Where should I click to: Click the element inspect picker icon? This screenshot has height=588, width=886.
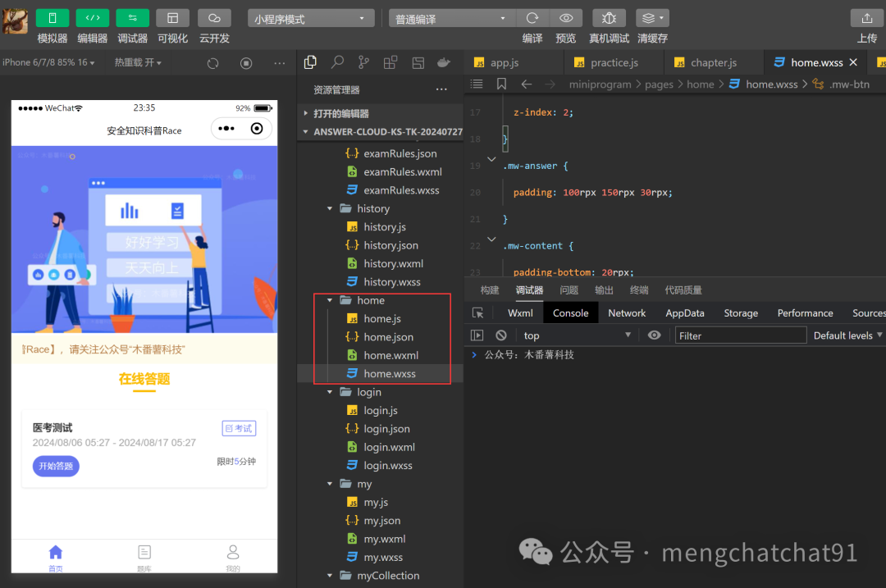pyautogui.click(x=478, y=313)
